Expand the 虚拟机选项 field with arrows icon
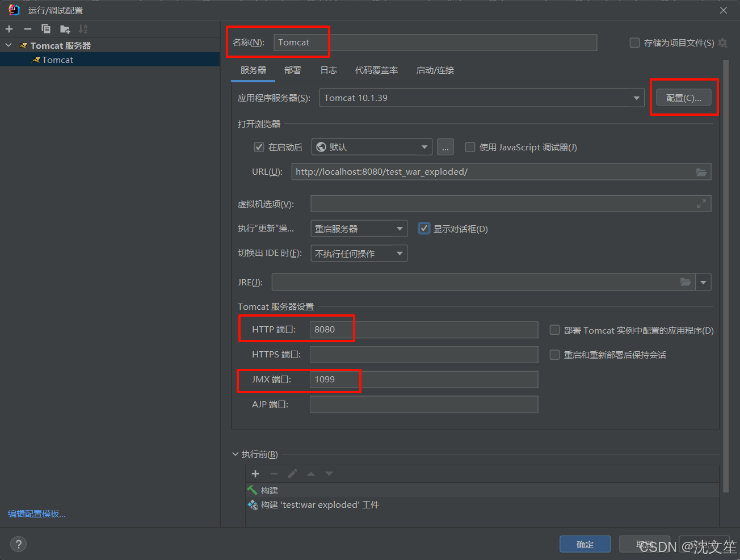The image size is (740, 560). pyautogui.click(x=701, y=204)
